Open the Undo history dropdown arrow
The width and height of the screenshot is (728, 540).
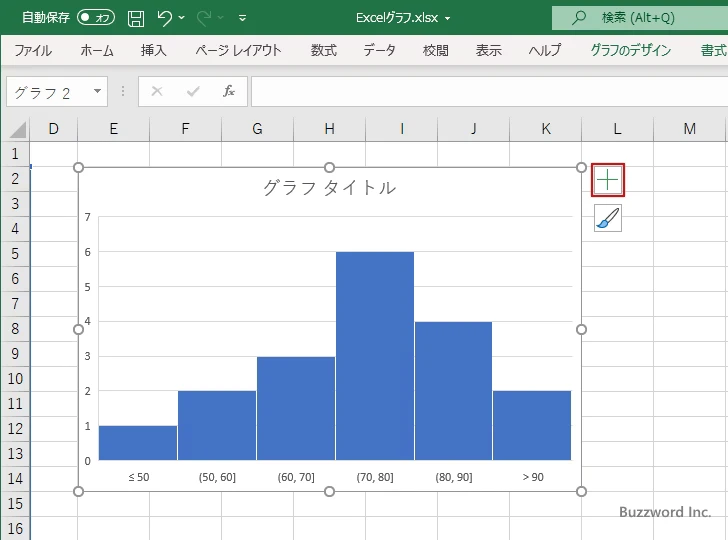pyautogui.click(x=182, y=18)
